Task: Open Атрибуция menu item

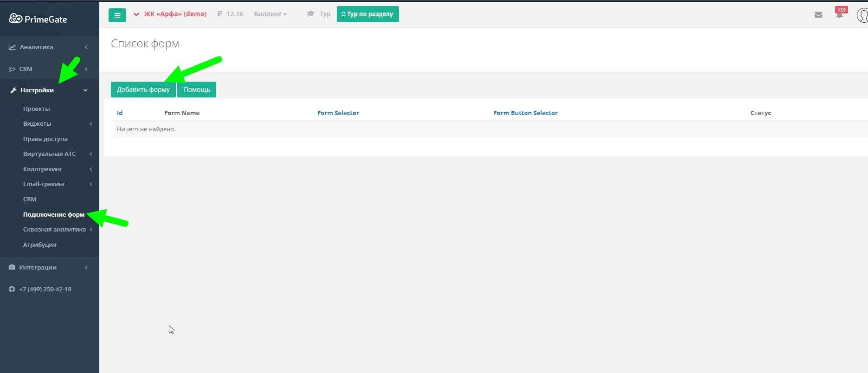Action: click(x=40, y=244)
